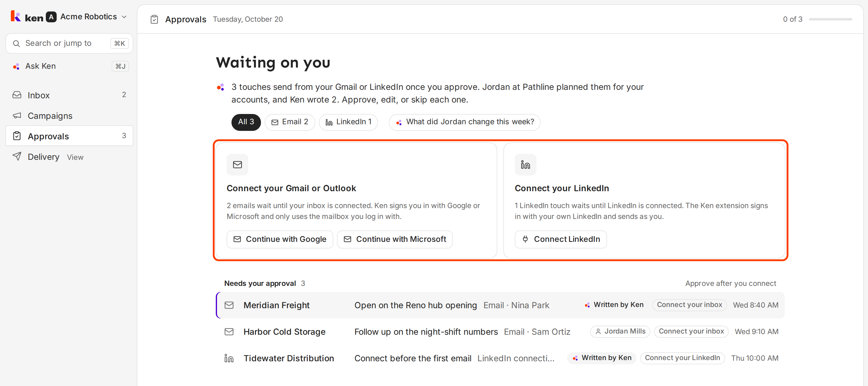The height and width of the screenshot is (386, 868).
Task: Click the Wed 9:10 AM timestamp
Action: point(757,332)
